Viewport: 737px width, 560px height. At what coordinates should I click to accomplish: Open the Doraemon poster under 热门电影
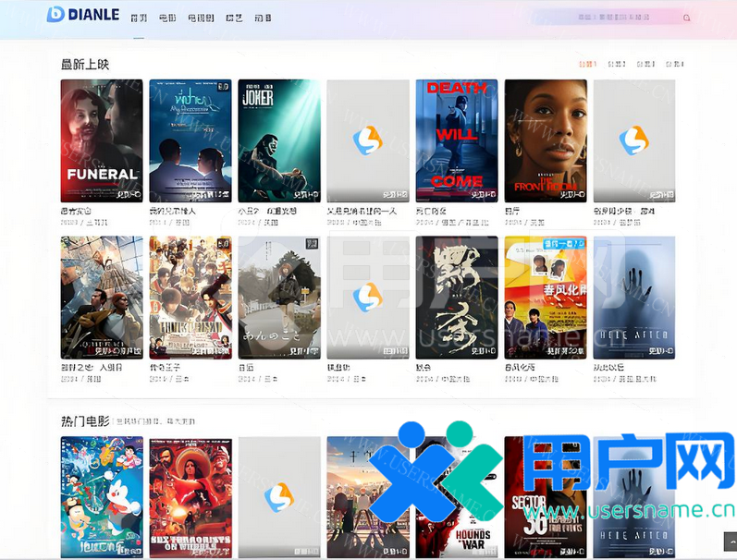point(102,497)
